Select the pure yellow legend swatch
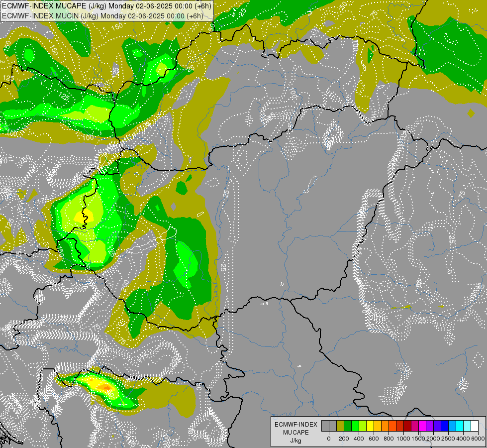This screenshot has width=487, height=448. pos(370,426)
